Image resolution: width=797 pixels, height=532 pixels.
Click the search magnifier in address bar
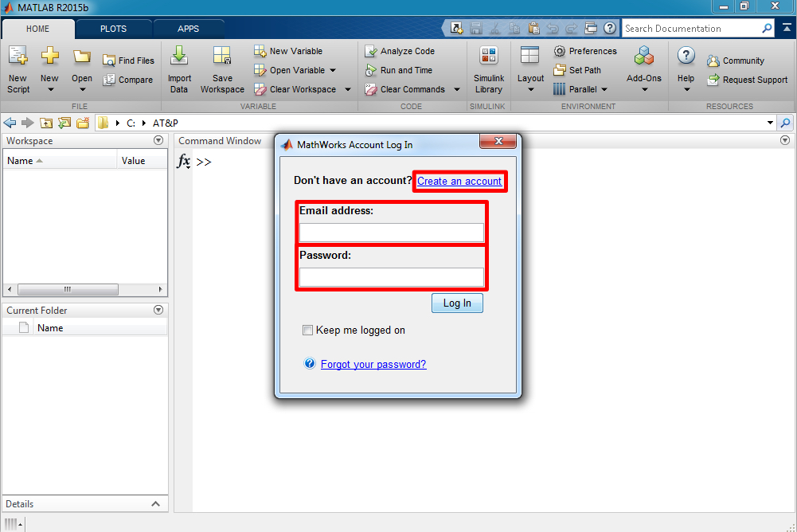(x=785, y=123)
